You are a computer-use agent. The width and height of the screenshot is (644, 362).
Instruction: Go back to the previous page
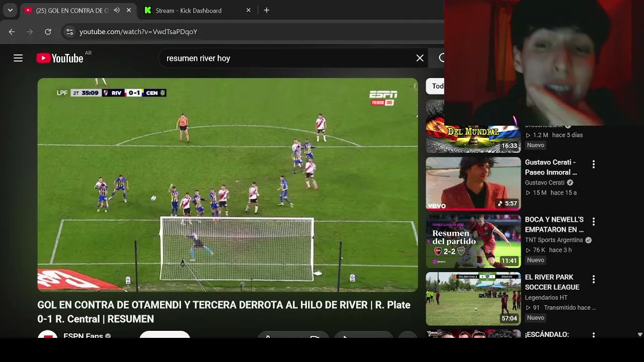click(x=12, y=32)
